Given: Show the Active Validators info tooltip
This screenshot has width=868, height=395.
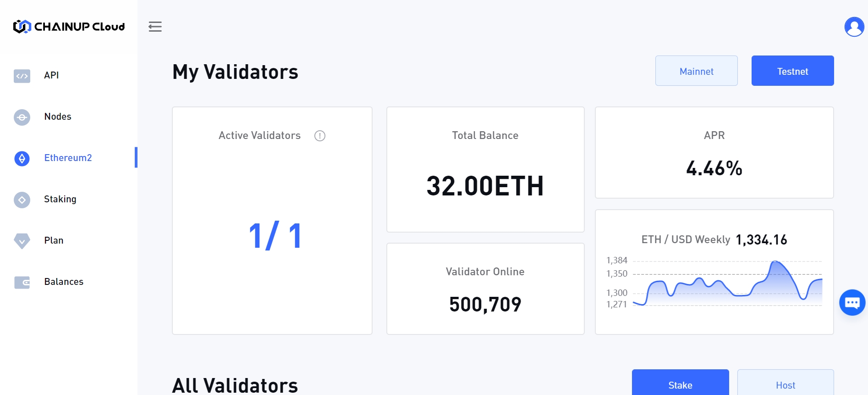Looking at the screenshot, I should pyautogui.click(x=320, y=136).
